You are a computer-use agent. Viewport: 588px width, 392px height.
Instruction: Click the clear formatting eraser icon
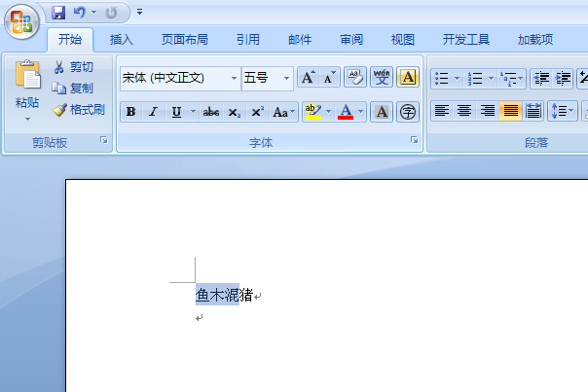click(x=354, y=78)
